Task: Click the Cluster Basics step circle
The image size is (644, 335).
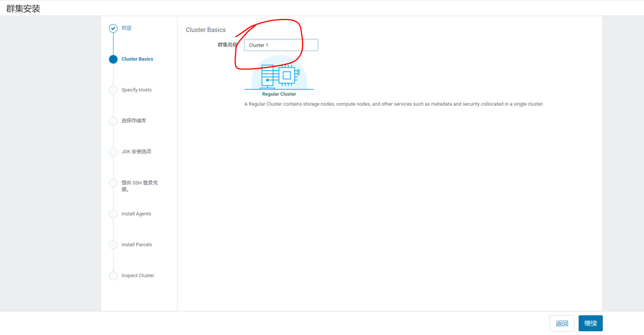Action: (x=113, y=59)
